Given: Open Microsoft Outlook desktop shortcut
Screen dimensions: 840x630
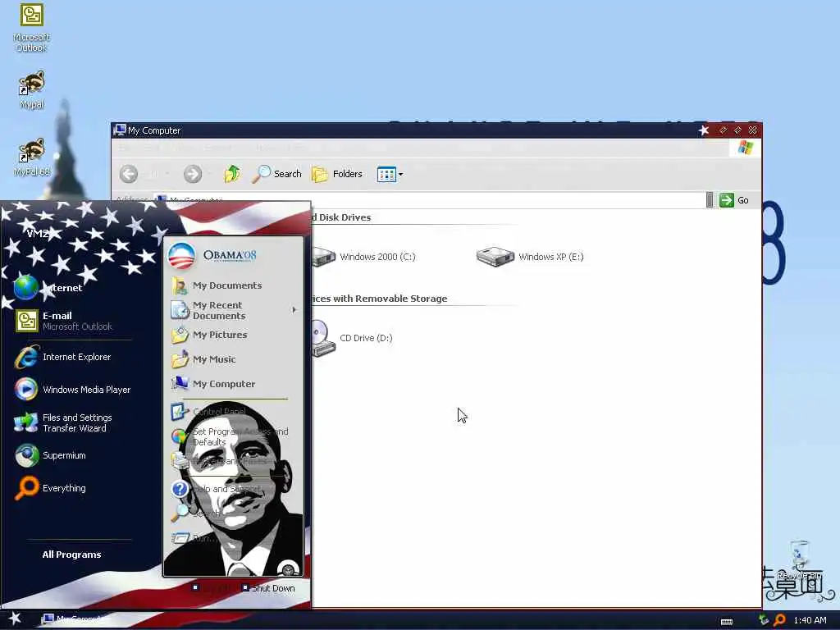Looking at the screenshot, I should tap(32, 27).
